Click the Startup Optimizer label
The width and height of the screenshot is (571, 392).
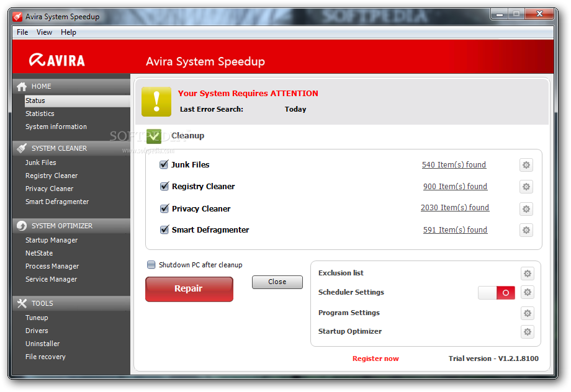coord(350,332)
